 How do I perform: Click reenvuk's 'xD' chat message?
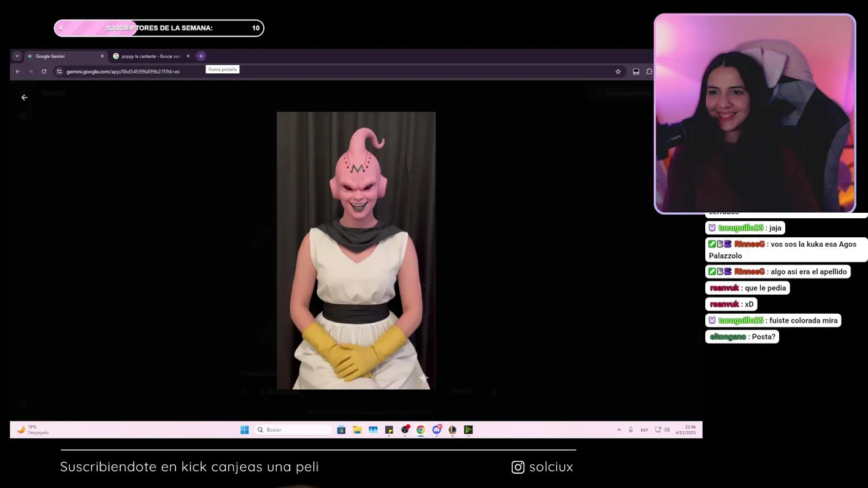(x=732, y=304)
